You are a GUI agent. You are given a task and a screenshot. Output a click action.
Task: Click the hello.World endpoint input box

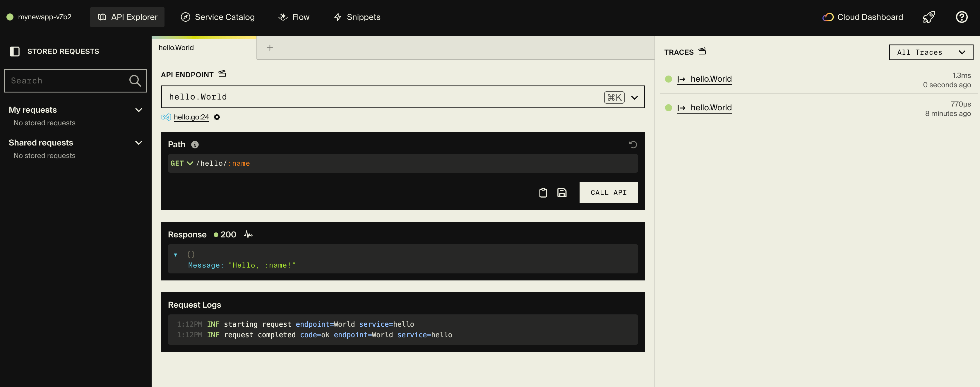click(403, 97)
